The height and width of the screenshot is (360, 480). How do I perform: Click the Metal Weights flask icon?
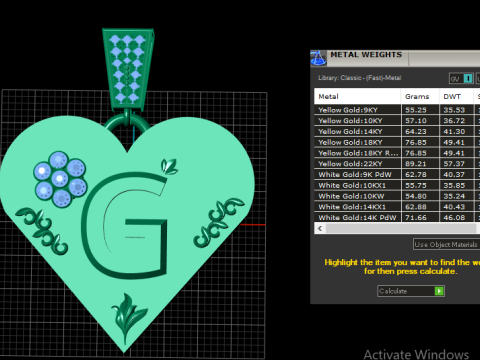click(x=318, y=58)
